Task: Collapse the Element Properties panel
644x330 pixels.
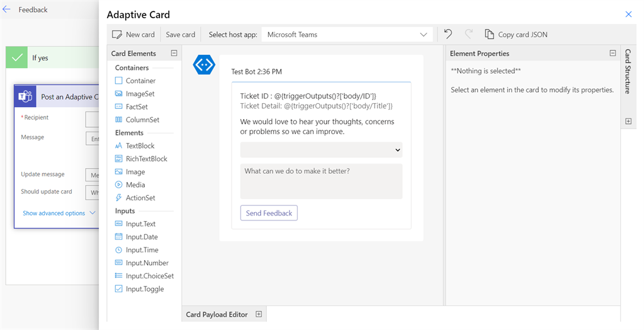Action: [x=613, y=54]
